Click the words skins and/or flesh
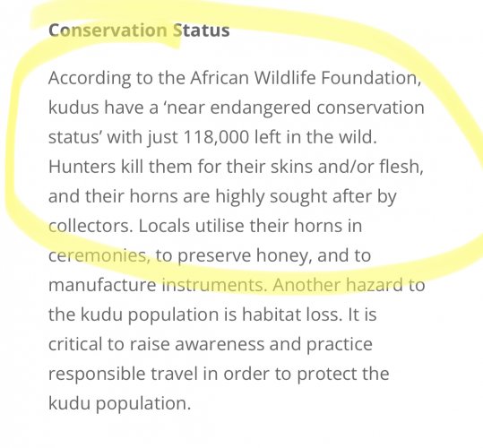483x448 pixels. [347, 167]
